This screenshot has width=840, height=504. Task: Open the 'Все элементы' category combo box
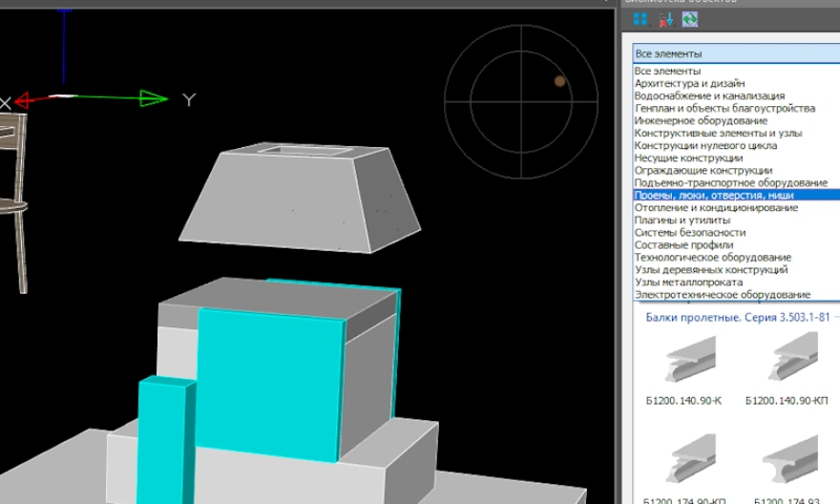[730, 53]
